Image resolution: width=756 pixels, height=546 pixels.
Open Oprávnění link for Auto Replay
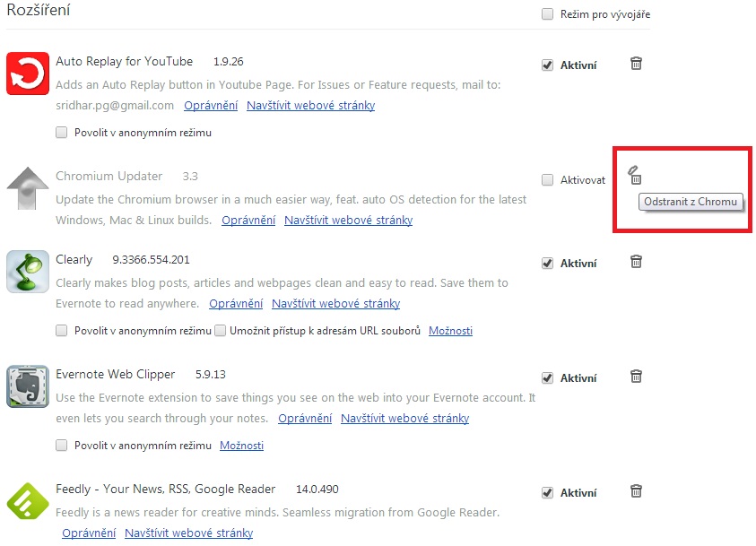pos(211,106)
